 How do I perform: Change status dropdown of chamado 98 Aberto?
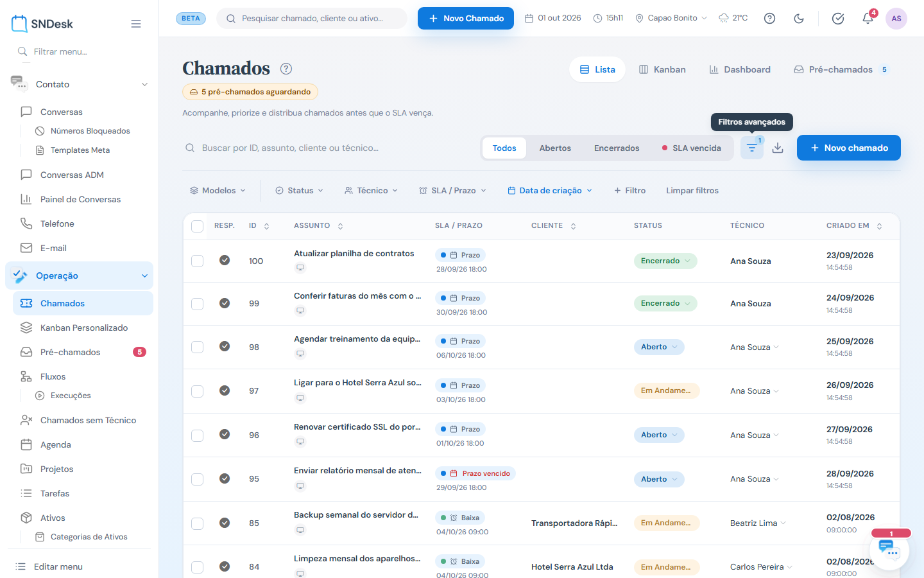pos(659,347)
